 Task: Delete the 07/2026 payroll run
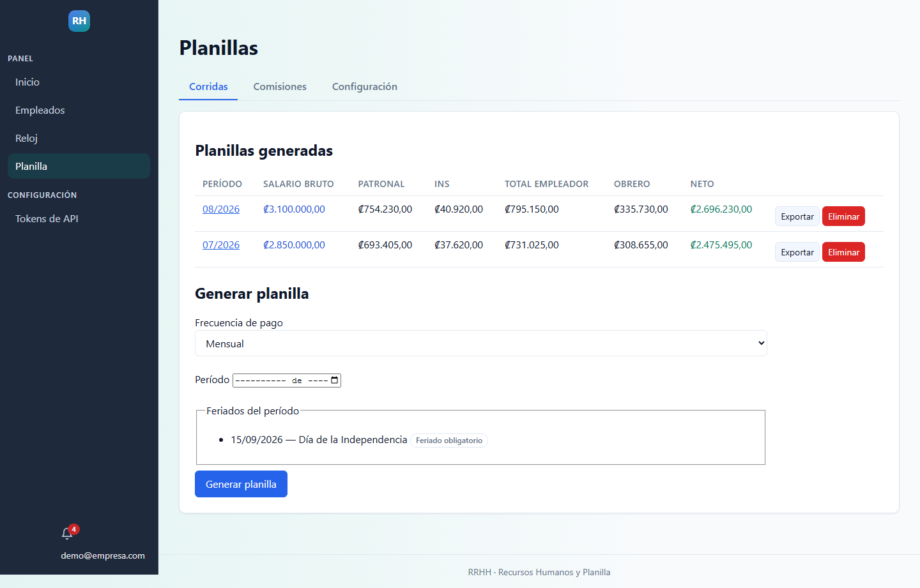coord(843,252)
